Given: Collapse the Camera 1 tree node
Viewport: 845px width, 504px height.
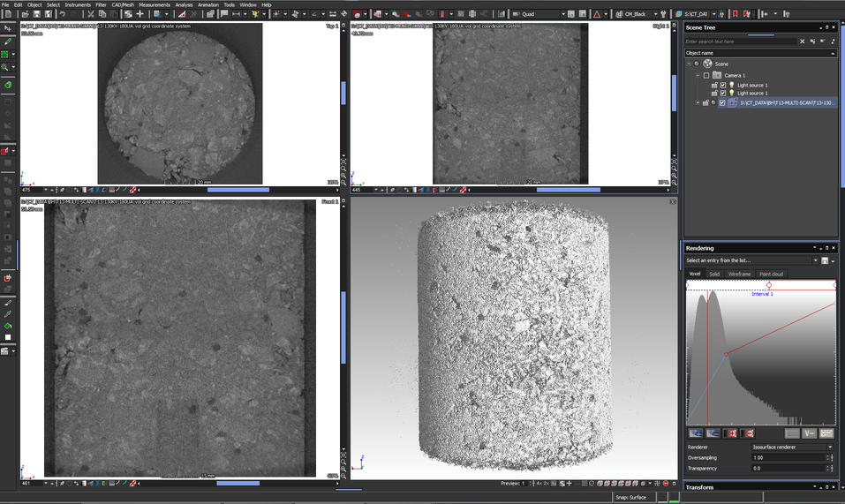Looking at the screenshot, I should 698,75.
